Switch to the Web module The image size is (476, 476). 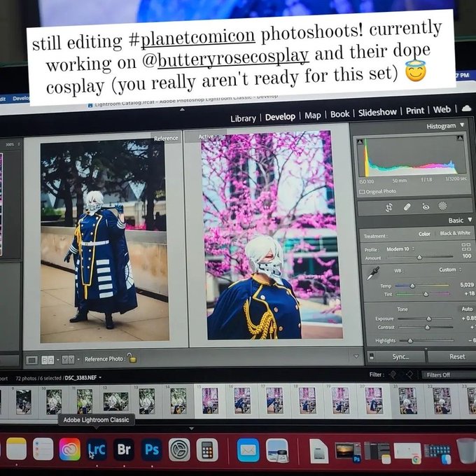442,110
